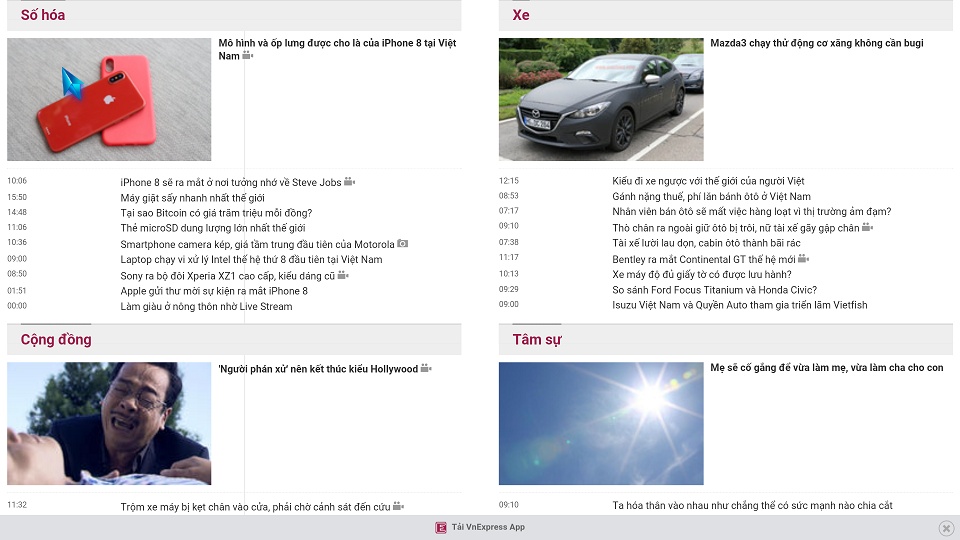The height and width of the screenshot is (540, 960).
Task: Open 'Xe máy độ đủ giấy tờ có được lưu hành?'
Action: click(x=702, y=274)
